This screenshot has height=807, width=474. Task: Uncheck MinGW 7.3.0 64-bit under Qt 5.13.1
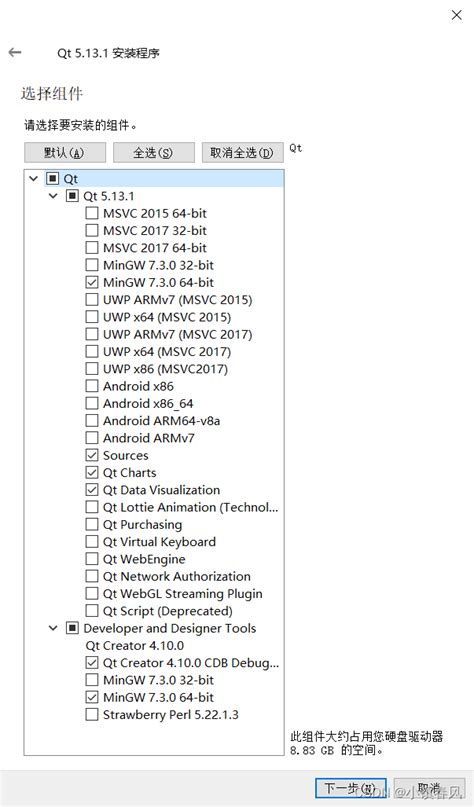click(x=92, y=282)
